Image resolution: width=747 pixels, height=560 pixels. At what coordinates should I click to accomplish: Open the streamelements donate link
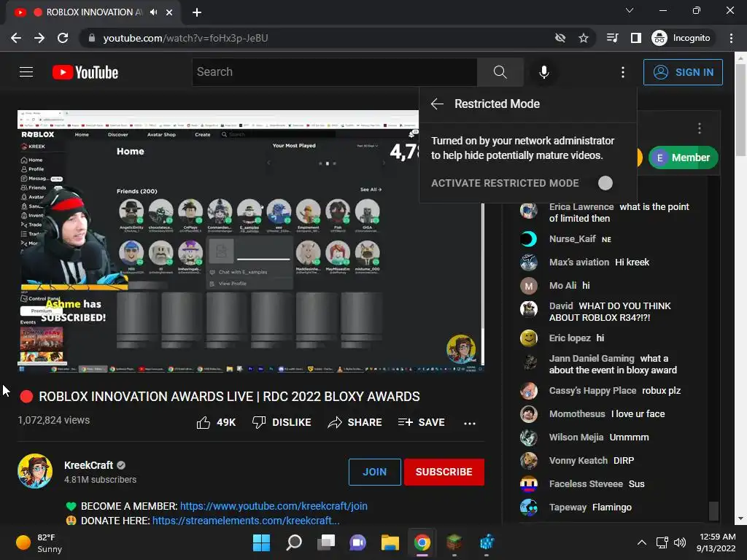pos(246,521)
